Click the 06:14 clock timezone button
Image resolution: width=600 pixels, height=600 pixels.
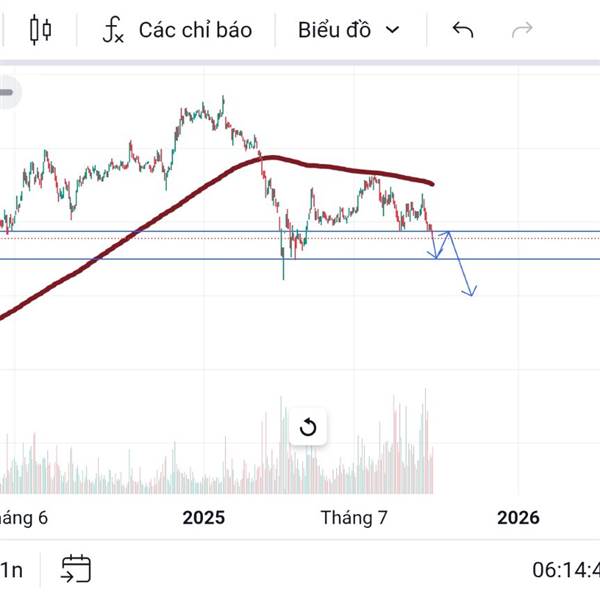(565, 570)
